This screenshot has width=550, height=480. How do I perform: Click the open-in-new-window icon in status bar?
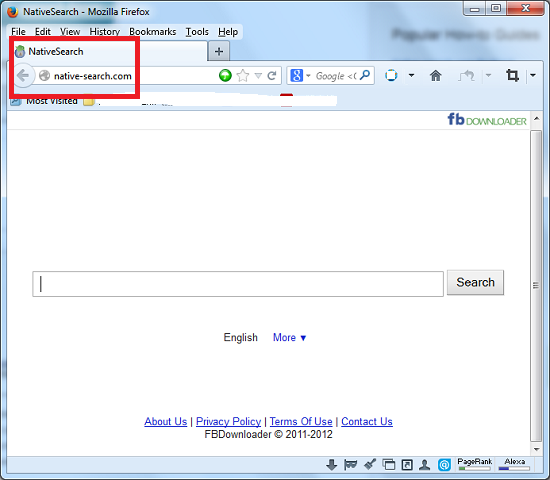pyautogui.click(x=407, y=465)
